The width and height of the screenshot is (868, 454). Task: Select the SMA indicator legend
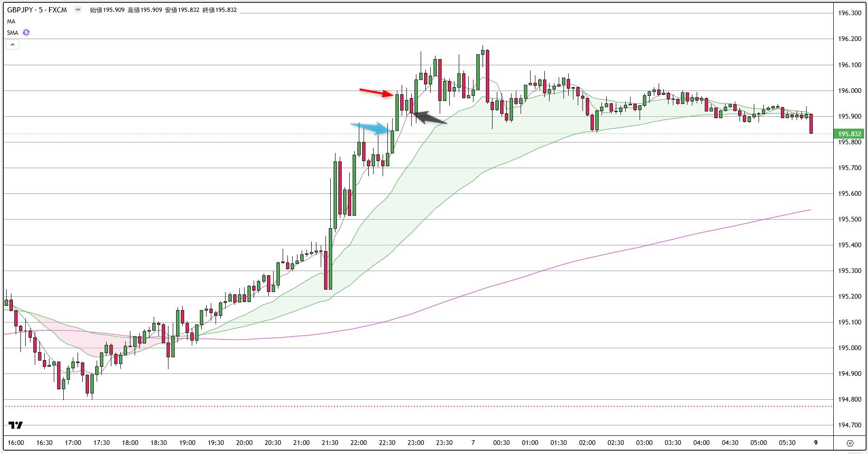pos(12,33)
